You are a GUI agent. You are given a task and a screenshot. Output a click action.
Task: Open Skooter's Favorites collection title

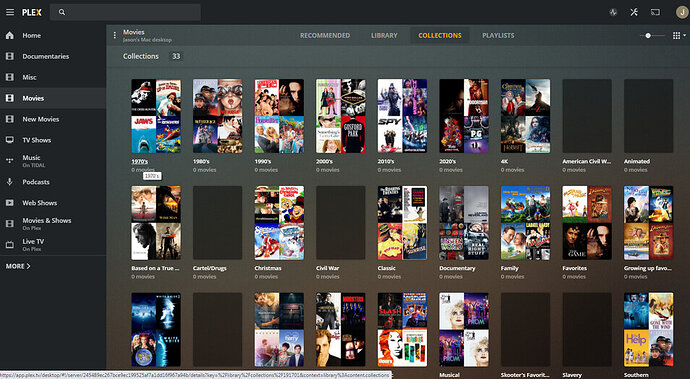(x=525, y=375)
